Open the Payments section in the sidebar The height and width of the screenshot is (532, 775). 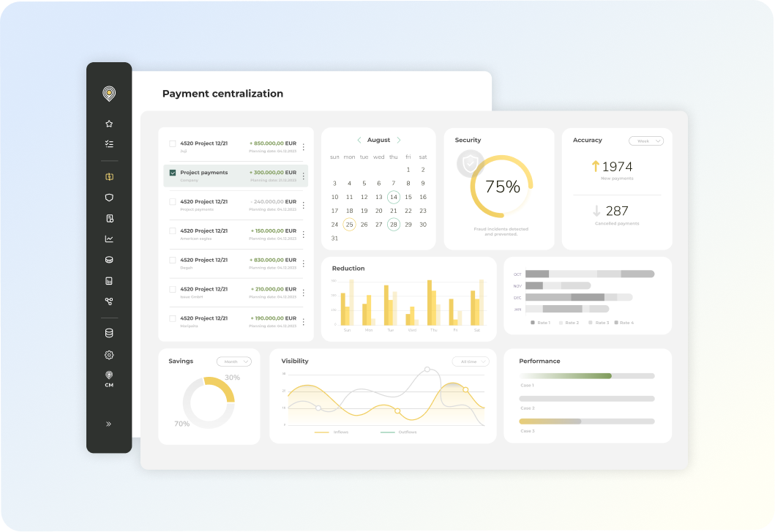[x=108, y=176]
